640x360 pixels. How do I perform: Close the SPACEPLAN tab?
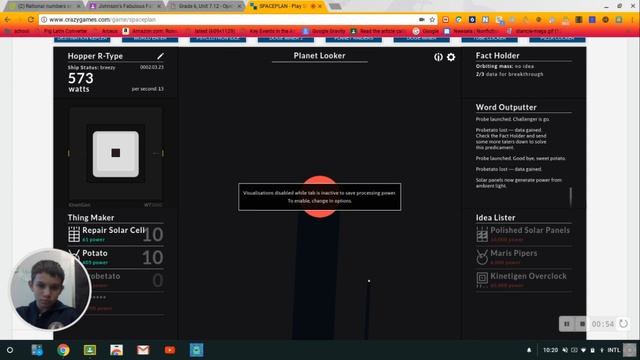(320, 6)
